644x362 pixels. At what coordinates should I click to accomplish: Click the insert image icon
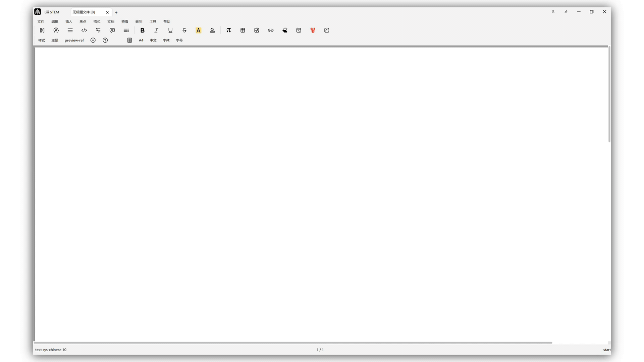[x=257, y=30]
